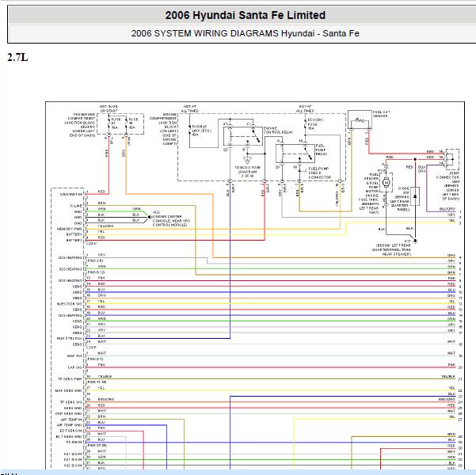Click the "MEMORY PWR" pin label
476x475 pixels.
pos(70,229)
